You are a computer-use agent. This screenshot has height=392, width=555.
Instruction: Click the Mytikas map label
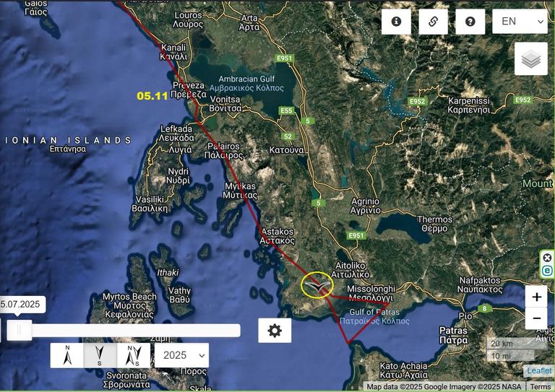tap(241, 191)
